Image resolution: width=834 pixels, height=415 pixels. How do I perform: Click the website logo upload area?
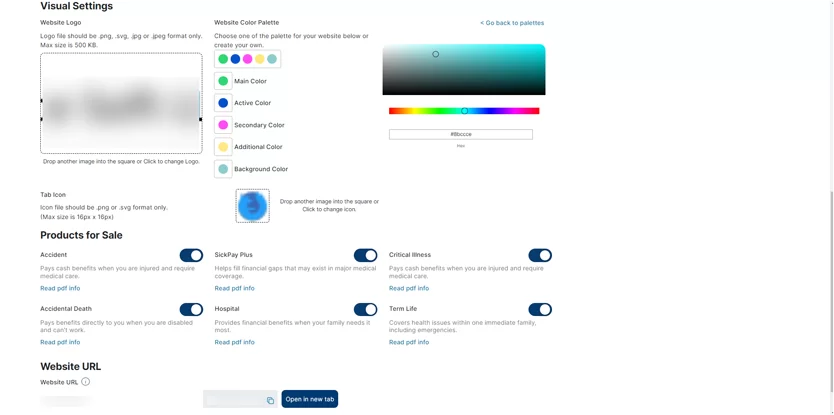[121, 103]
